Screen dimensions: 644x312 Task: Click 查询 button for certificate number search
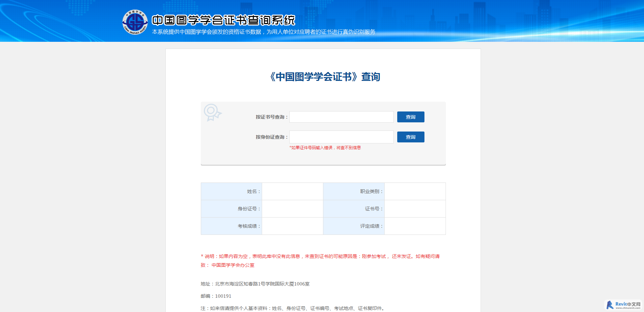410,117
